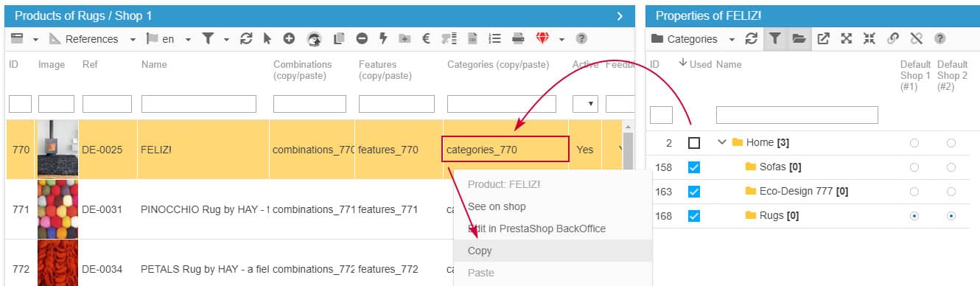Click the printer icon in products toolbar
This screenshot has height=286, width=980.
pos(518,38)
